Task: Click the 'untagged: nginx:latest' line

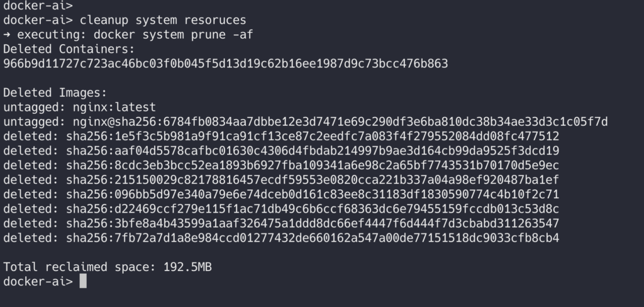Action: [x=80, y=108]
